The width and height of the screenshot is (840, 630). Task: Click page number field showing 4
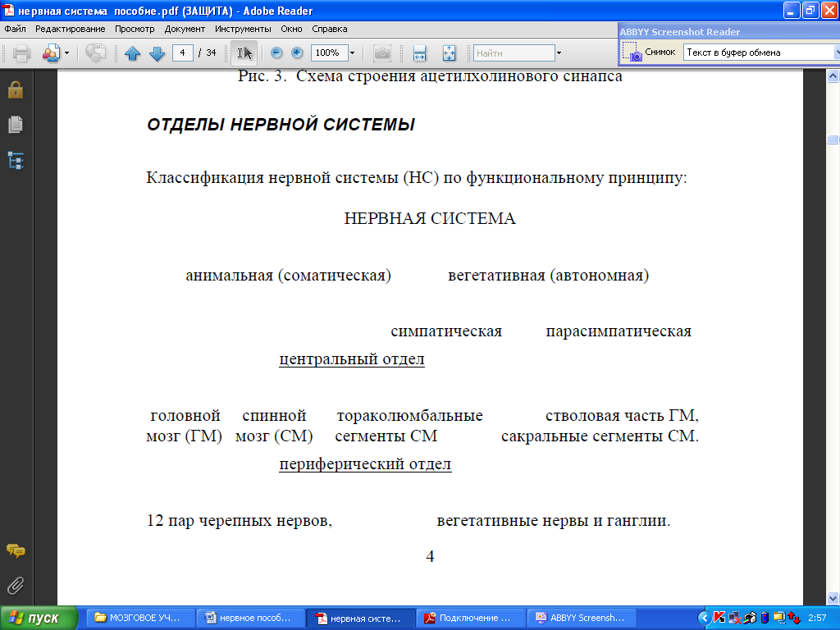point(183,52)
